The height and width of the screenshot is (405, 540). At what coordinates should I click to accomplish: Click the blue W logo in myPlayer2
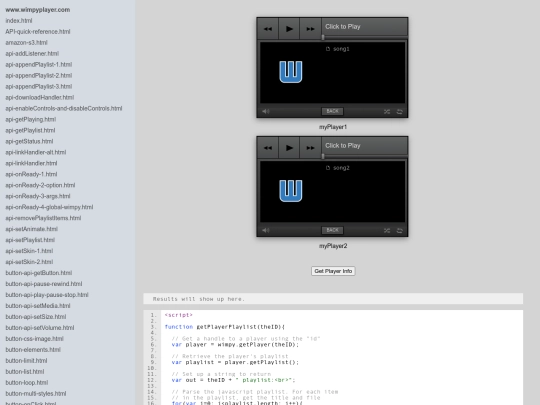pos(291,190)
